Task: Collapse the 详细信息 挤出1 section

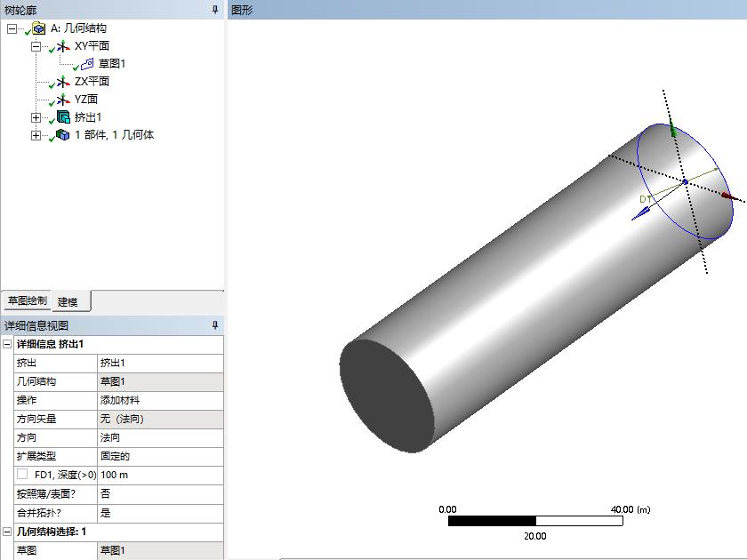Action: pos(8,344)
